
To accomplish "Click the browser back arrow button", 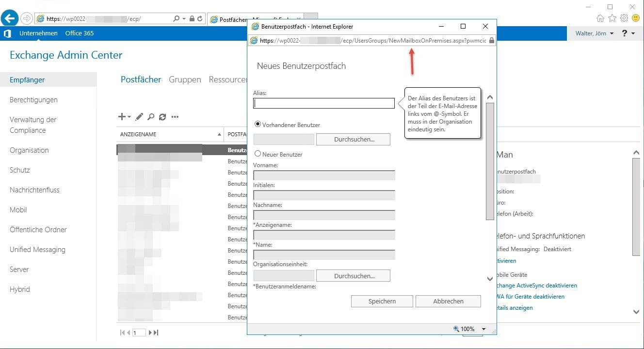I will [x=10, y=18].
